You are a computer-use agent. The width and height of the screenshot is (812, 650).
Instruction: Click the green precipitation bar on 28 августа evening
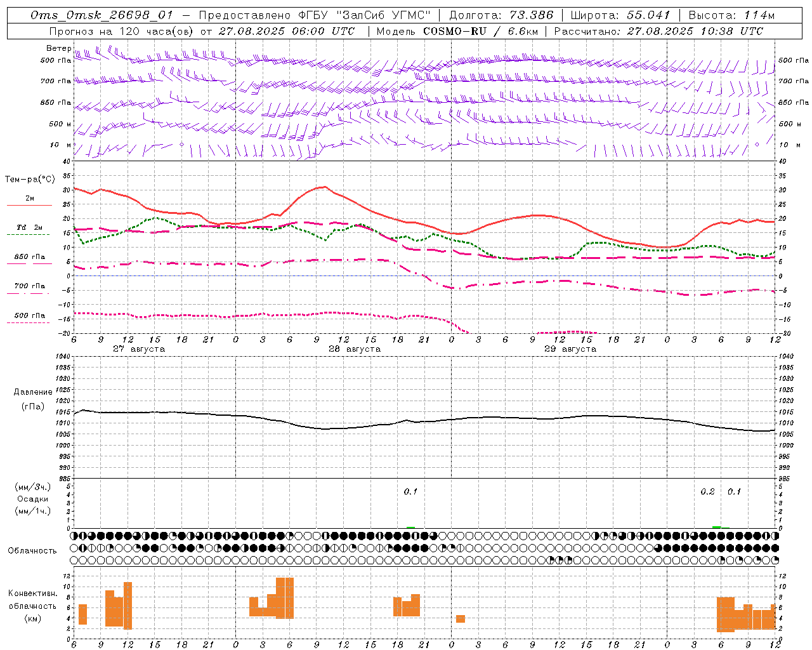410,527
